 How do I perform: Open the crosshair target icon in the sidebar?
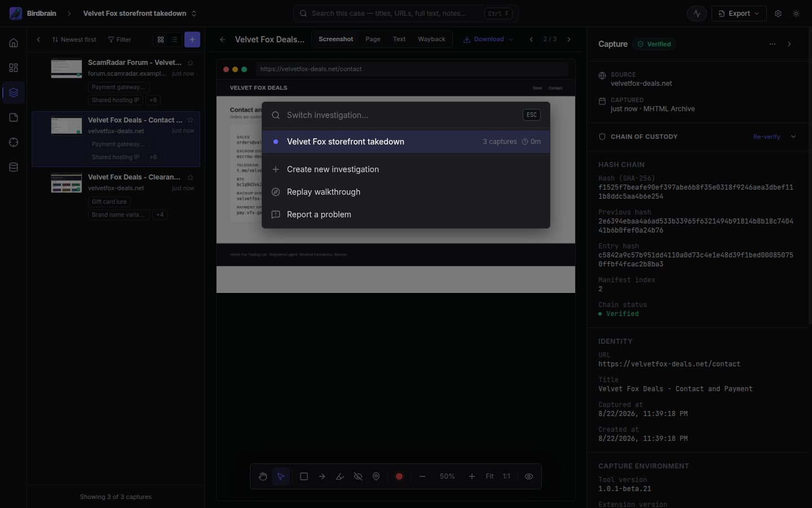14,142
